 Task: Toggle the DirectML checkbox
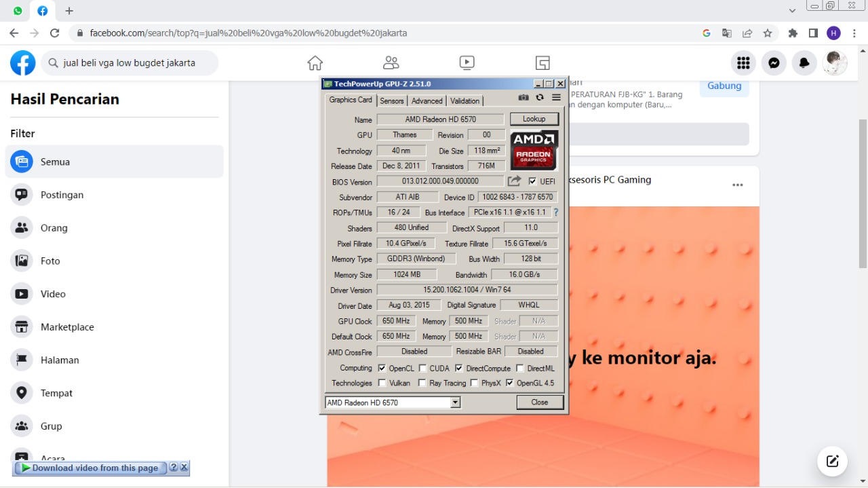click(520, 368)
